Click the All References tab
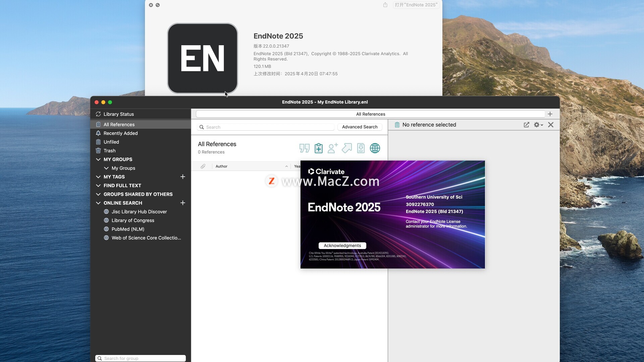This screenshot has height=362, width=644. [370, 114]
